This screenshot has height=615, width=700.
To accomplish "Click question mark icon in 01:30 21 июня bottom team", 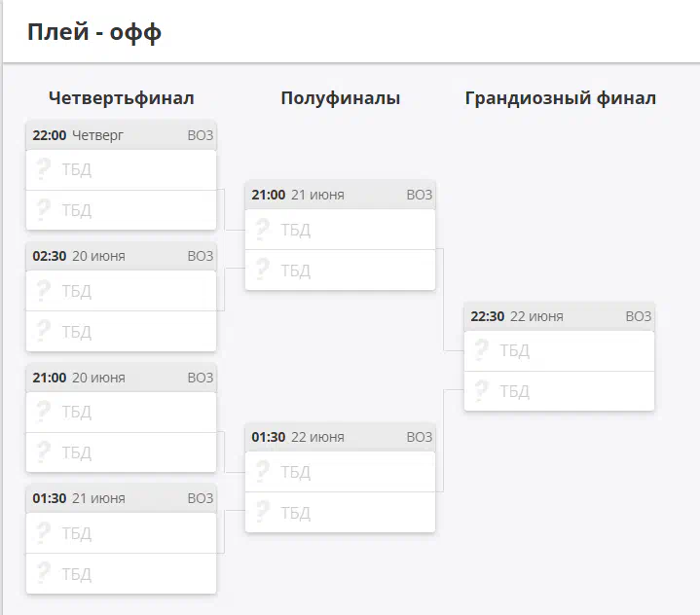I will [x=43, y=573].
